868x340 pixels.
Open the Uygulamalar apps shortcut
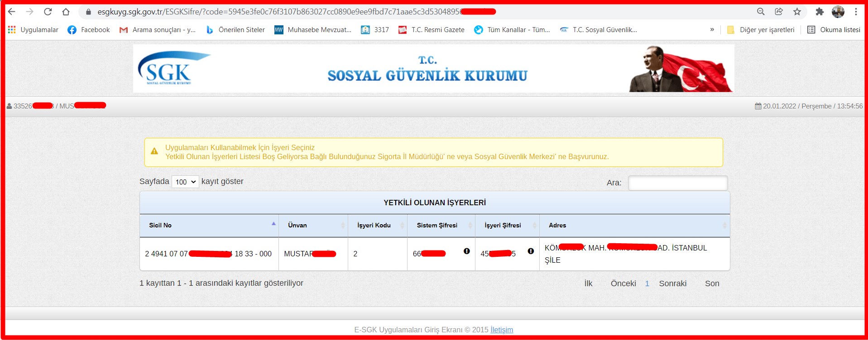tap(33, 30)
